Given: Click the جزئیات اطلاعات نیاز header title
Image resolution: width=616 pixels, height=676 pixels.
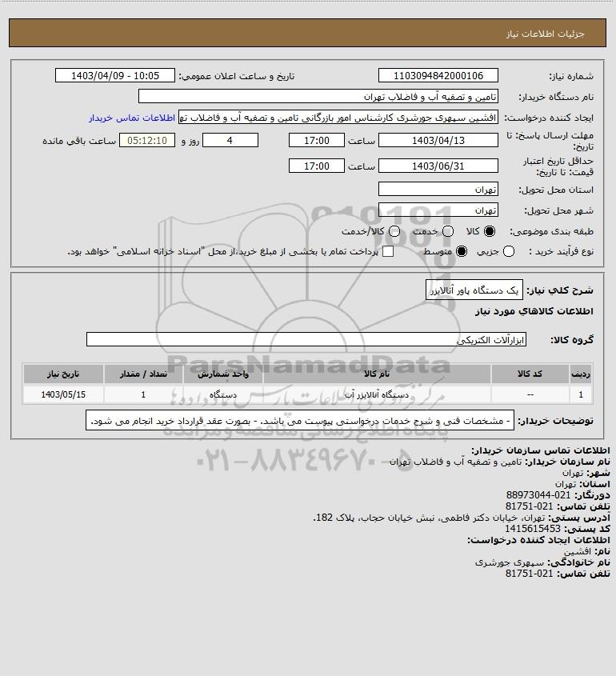Looking at the screenshot, I should tap(546, 34).
